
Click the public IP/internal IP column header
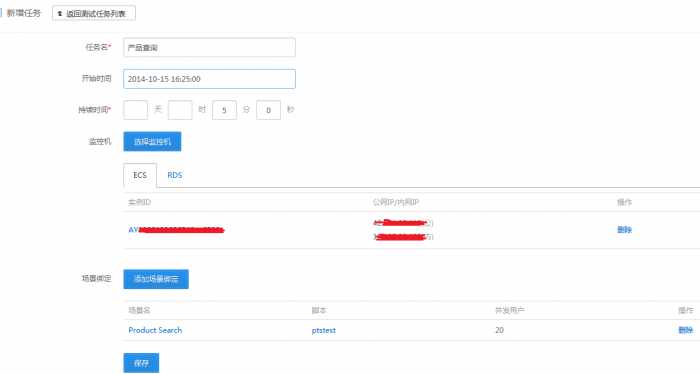click(396, 202)
